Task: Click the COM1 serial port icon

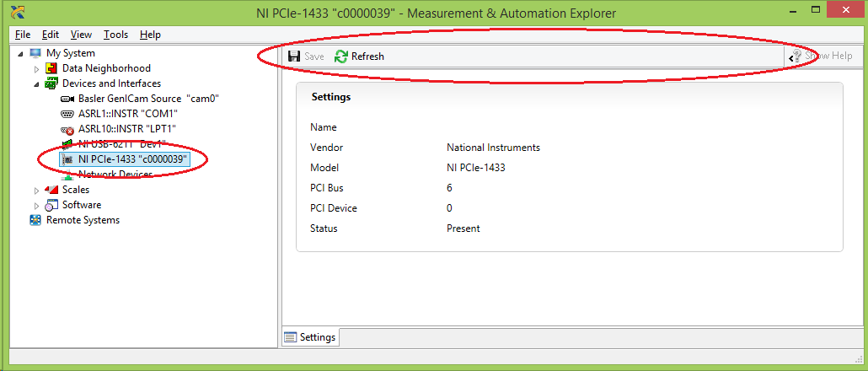Action: [67, 114]
